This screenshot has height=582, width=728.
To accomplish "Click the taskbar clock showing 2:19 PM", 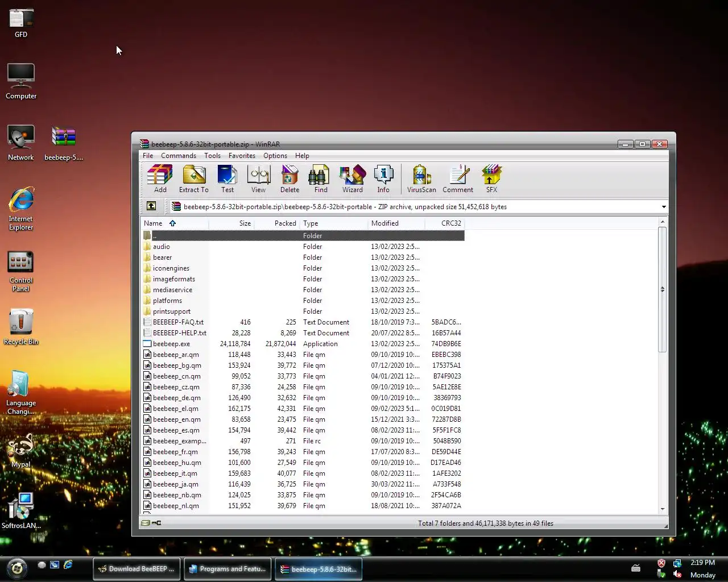I will 702,562.
